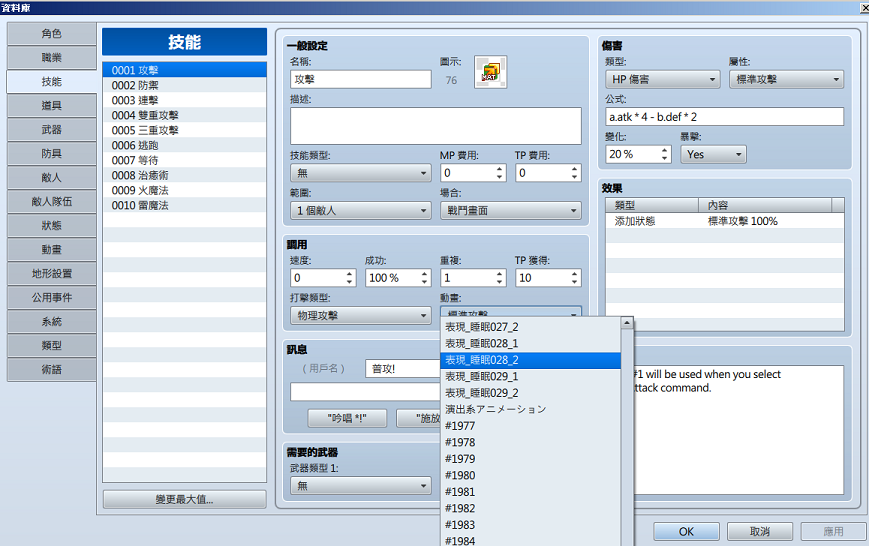The image size is (869, 546).
Task: Increase the 變化 percentage stepper
Action: (x=664, y=150)
